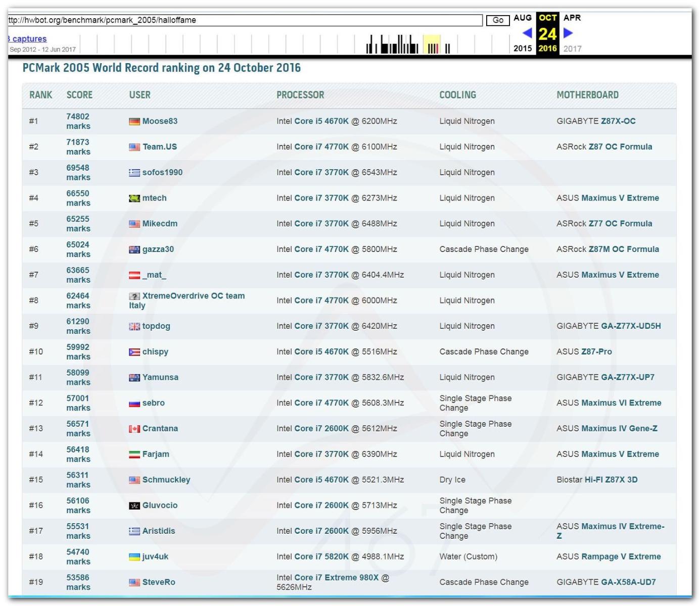Viewport: 700px width, 606px height.
Task: Click the MOTHERBOARD column header
Action: click(x=588, y=95)
